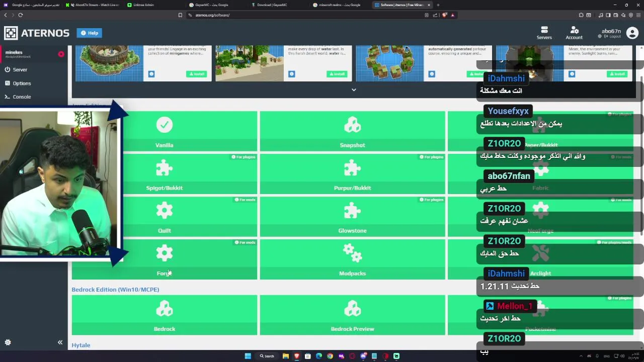Switch to the Linktree Admin tab

coord(154,5)
